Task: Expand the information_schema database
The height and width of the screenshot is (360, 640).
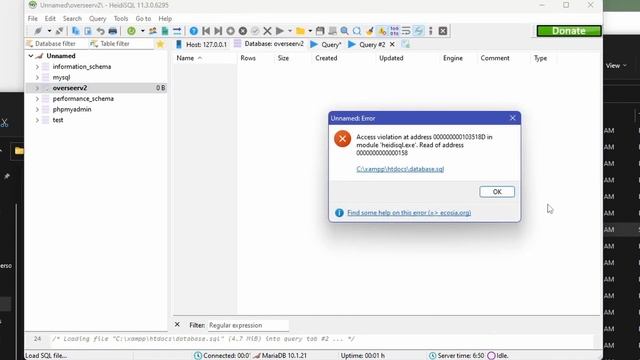Action: coord(37,67)
